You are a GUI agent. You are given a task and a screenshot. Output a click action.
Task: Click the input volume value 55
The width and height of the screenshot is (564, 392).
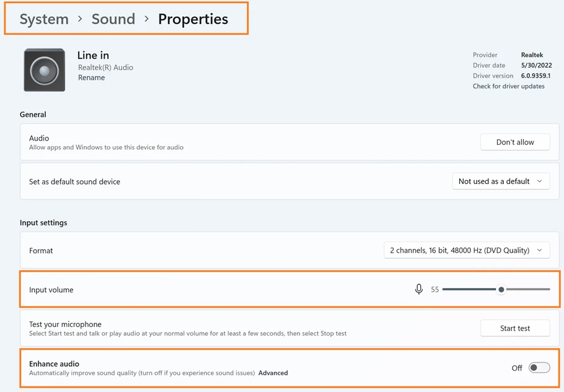434,290
